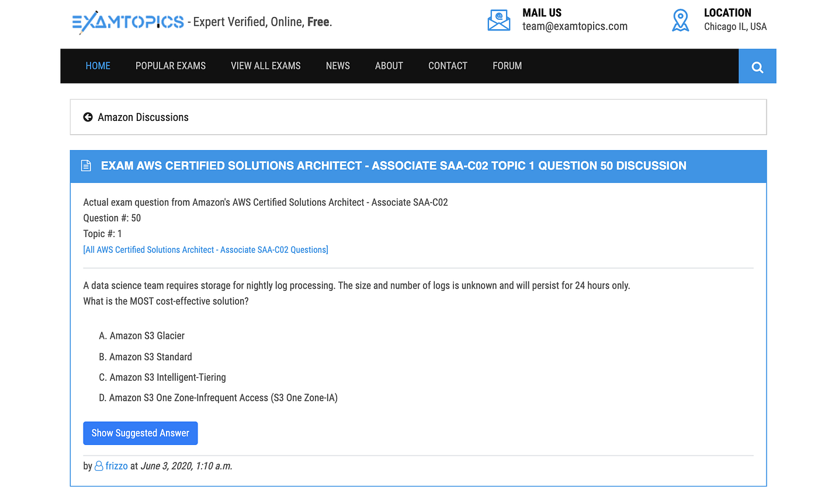Image resolution: width=818 pixels, height=504 pixels.
Task: Click Show Suggested Answer button
Action: pos(140,433)
